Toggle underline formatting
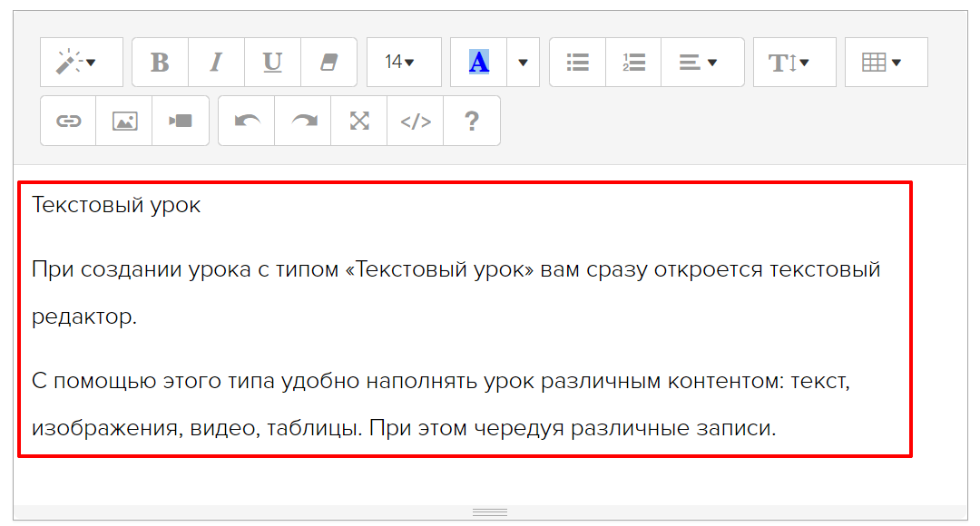The image size is (980, 526). tap(272, 63)
